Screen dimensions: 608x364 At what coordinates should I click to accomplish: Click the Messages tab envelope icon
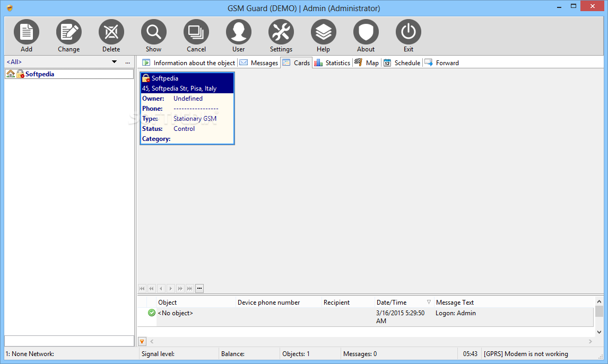point(244,63)
